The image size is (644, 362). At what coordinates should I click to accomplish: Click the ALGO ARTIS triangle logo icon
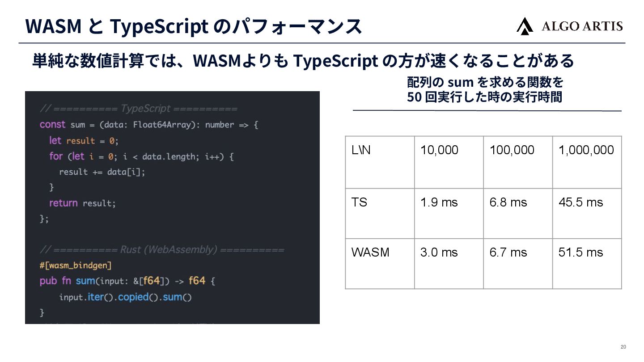click(x=525, y=26)
